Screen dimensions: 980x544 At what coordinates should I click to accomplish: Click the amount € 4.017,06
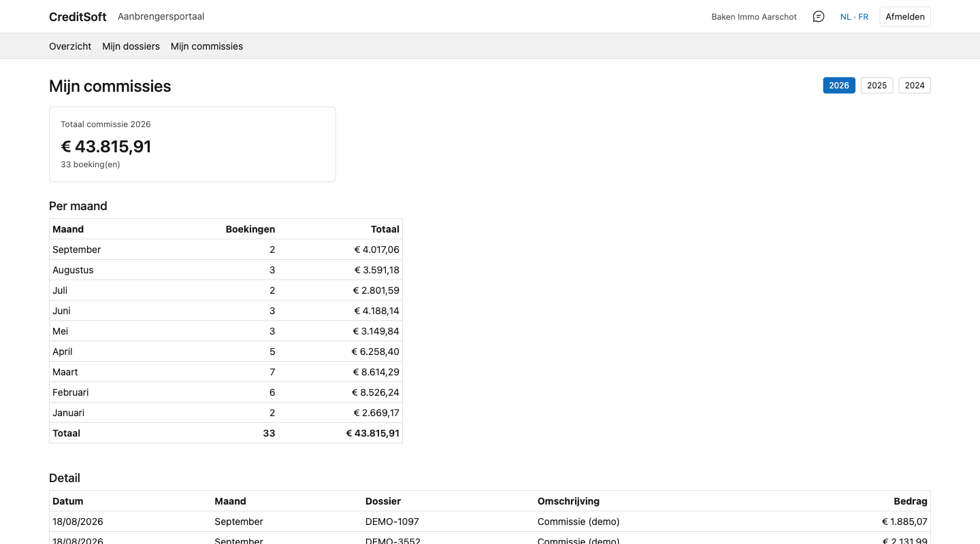tap(376, 250)
